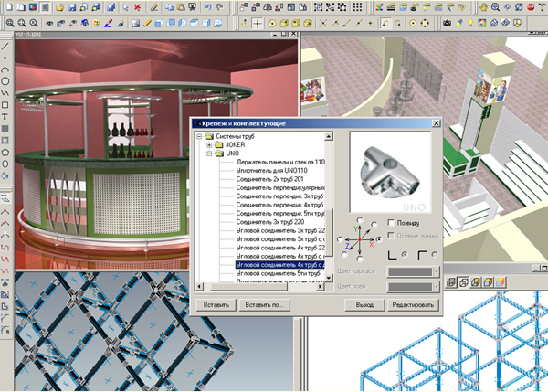
Task: Collapse the UNO folder in tree
Action: [209, 154]
